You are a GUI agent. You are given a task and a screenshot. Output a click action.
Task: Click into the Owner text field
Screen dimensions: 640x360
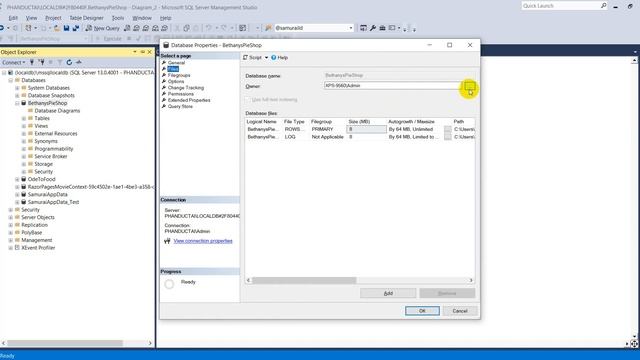tap(392, 86)
